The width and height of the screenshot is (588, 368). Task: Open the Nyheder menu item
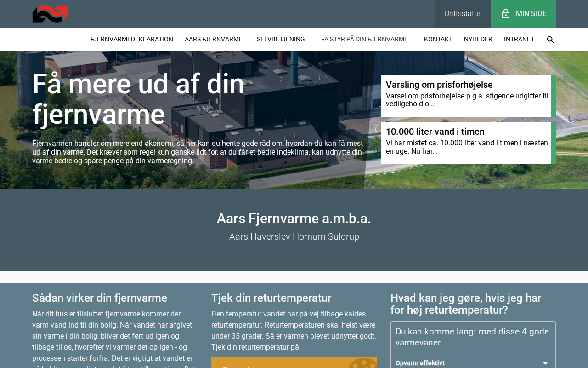[x=478, y=39]
